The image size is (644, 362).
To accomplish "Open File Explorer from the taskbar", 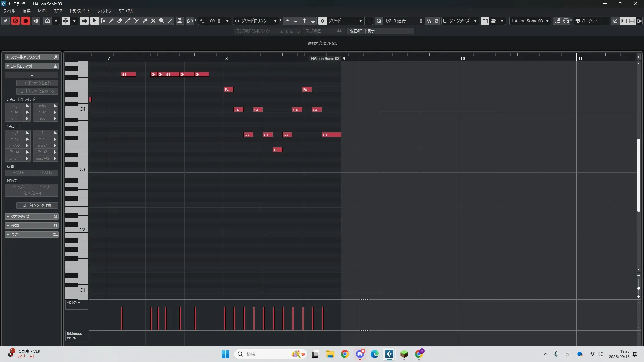I will click(x=330, y=354).
